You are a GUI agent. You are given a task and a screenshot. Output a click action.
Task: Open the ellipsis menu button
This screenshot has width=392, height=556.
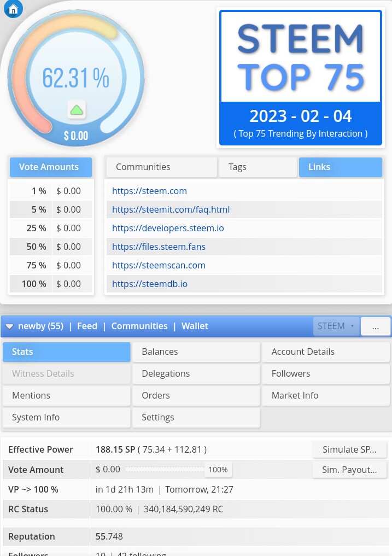pos(376,326)
